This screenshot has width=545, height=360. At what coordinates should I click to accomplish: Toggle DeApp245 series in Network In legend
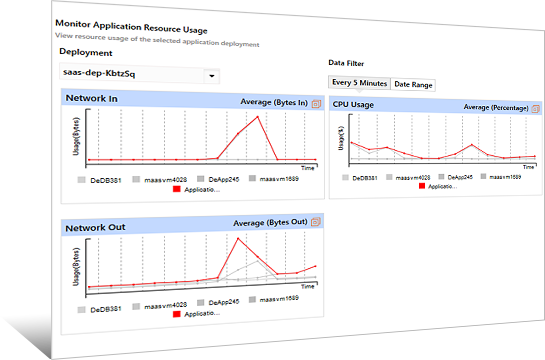pos(218,179)
